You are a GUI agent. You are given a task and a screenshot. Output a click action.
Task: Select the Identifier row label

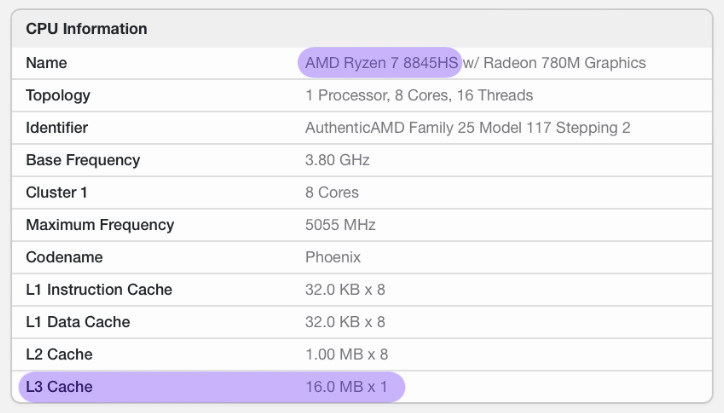click(x=57, y=128)
